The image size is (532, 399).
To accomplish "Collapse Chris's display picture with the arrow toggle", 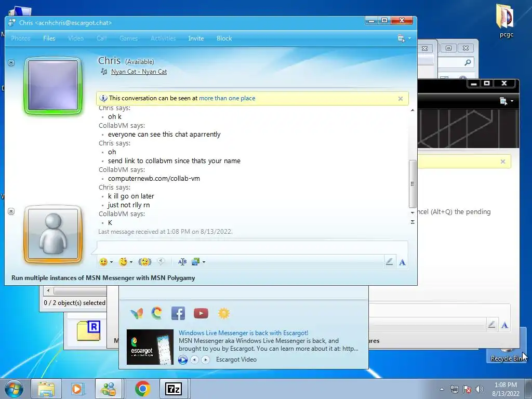I will [x=11, y=63].
